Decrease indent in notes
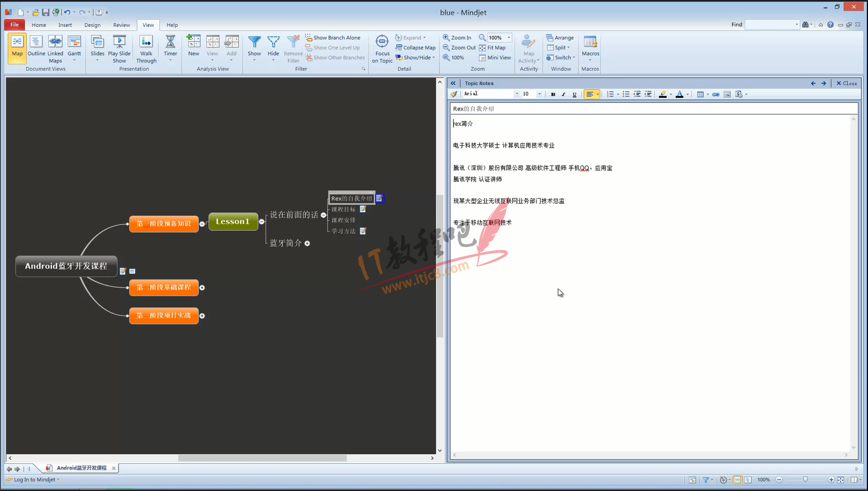Viewport: 868px width, 491px height. pos(637,94)
